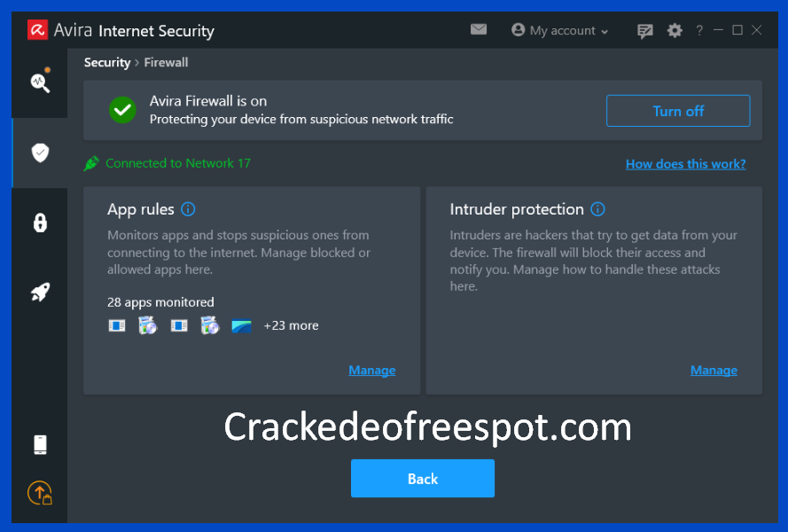Open the settings gear in the title bar
This screenshot has width=788, height=532.
coord(675,30)
